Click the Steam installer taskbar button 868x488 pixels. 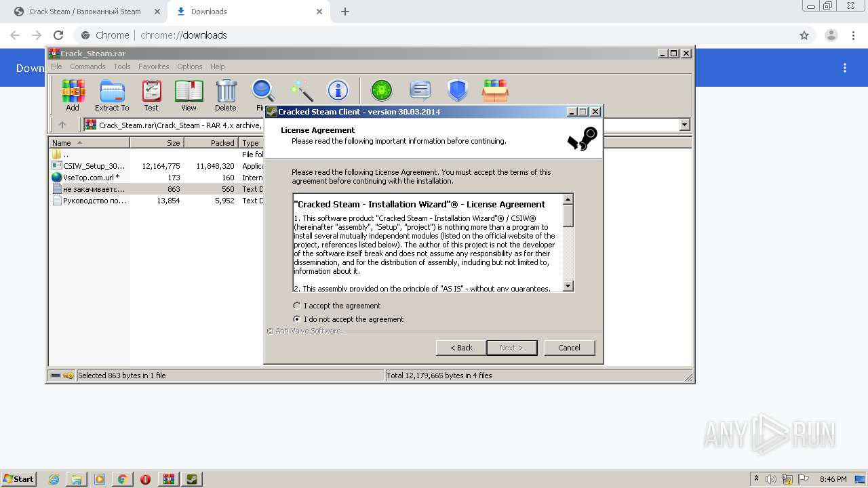[192, 479]
